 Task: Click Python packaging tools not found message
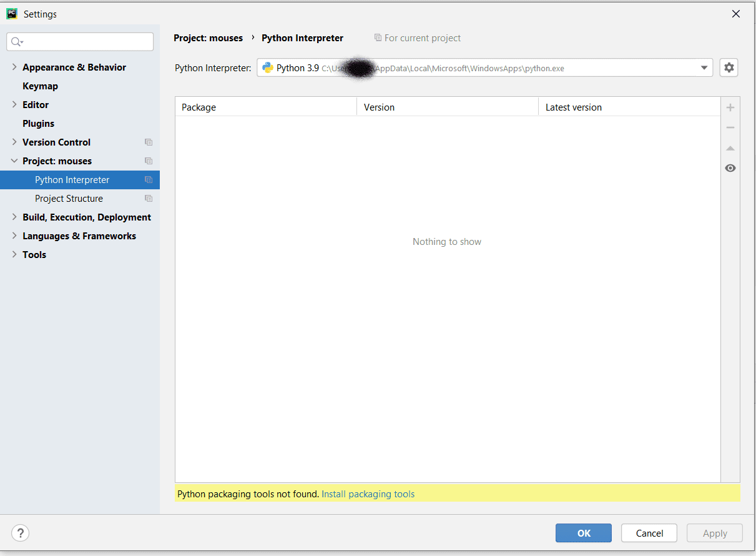[x=248, y=494]
